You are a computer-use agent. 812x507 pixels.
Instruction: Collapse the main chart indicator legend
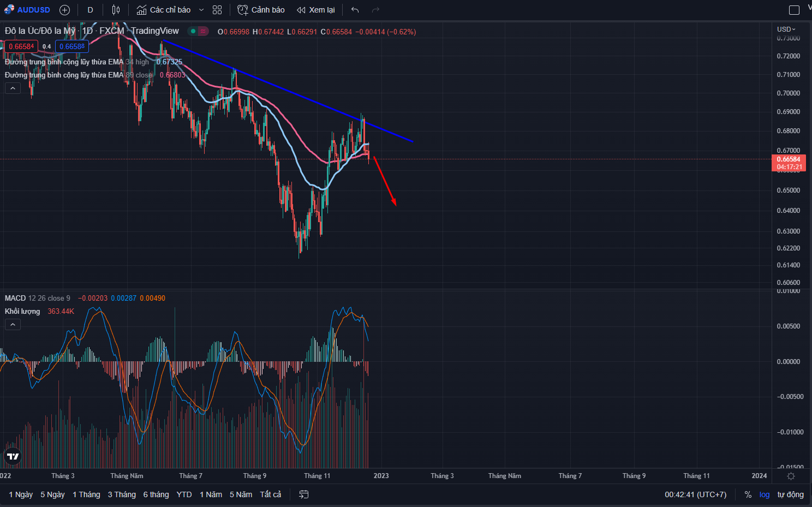pyautogui.click(x=13, y=88)
